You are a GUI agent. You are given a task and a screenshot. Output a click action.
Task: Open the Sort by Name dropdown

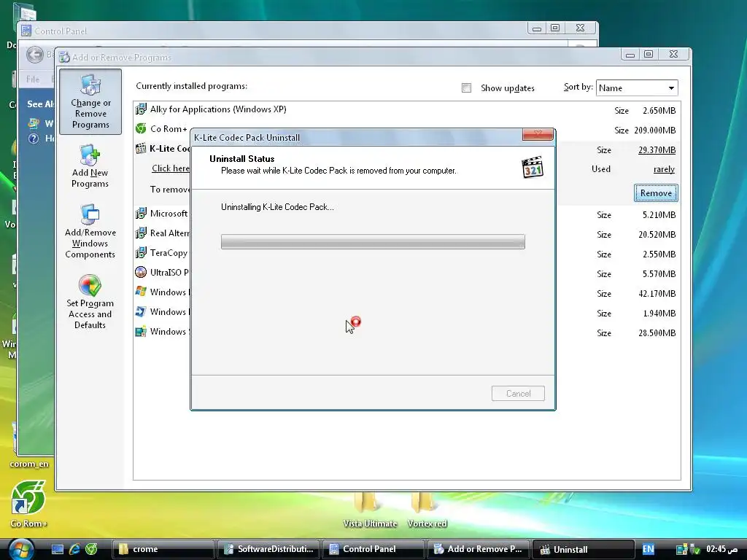(x=637, y=88)
